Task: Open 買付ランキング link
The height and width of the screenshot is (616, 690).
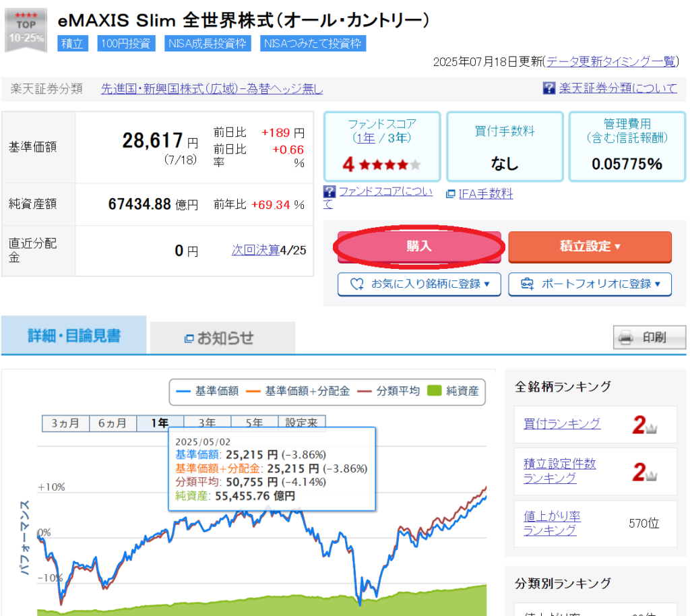Action: pos(562,424)
